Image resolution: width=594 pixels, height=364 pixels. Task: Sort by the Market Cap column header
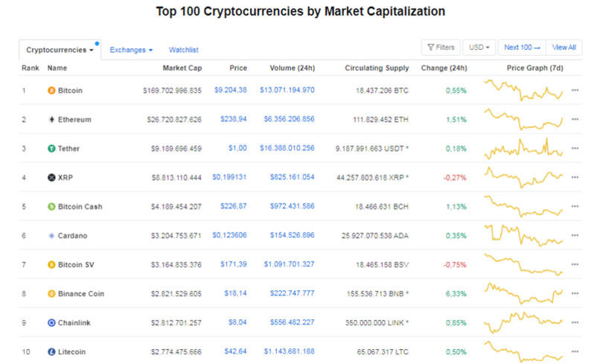[x=182, y=68]
